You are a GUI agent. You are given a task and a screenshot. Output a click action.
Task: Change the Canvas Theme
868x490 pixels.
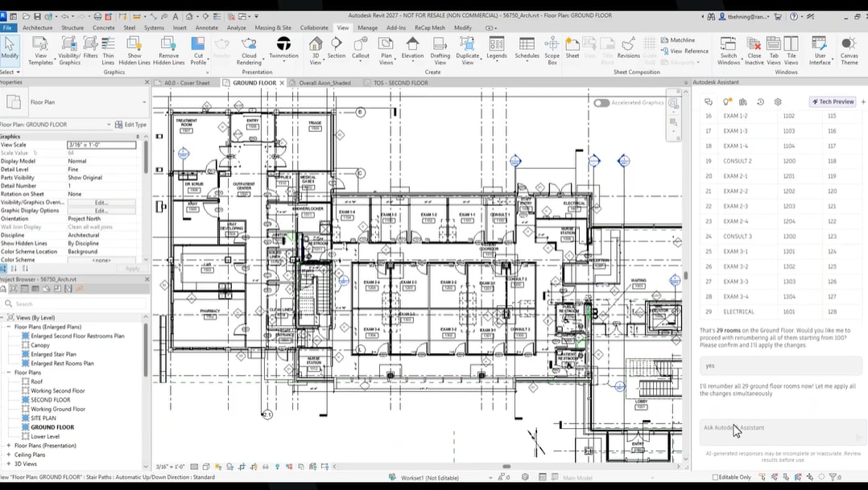pos(849,51)
